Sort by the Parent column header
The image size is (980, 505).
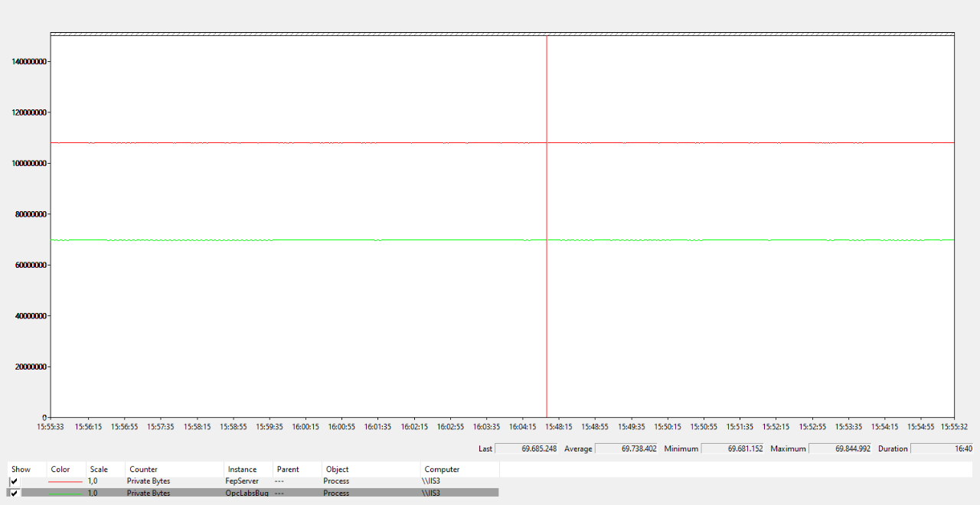pos(297,469)
